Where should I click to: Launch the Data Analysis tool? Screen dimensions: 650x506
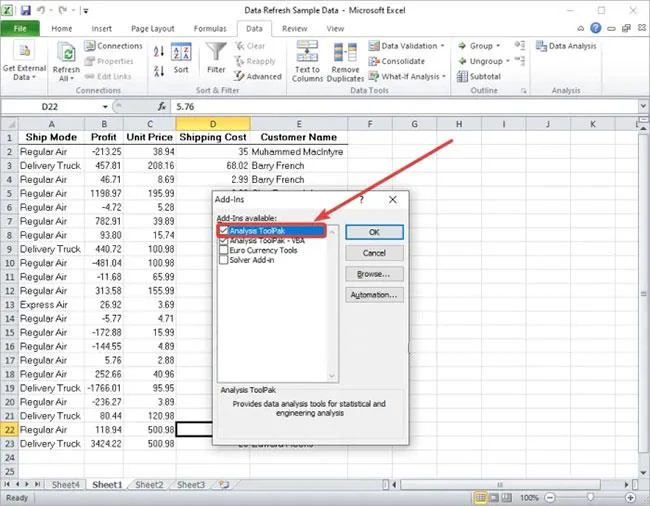tap(566, 46)
